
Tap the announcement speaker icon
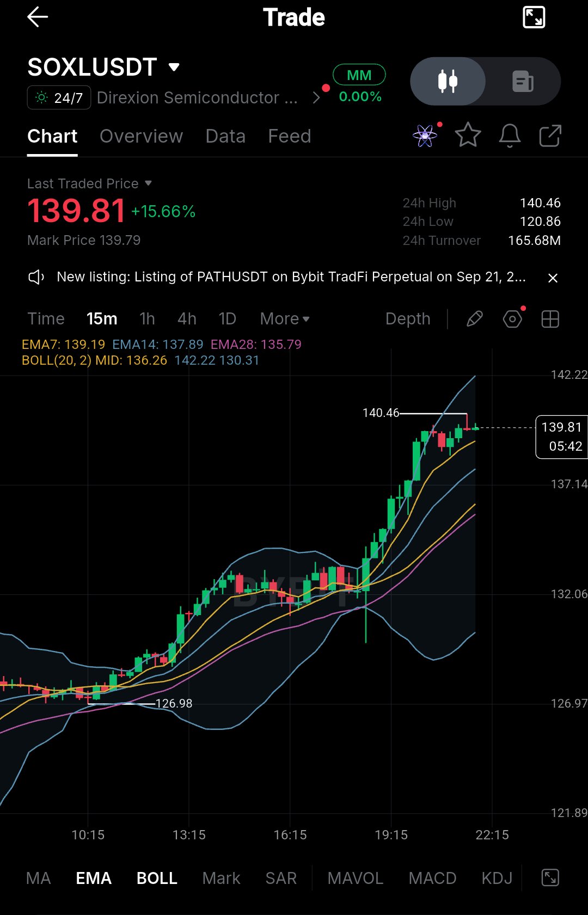(36, 277)
